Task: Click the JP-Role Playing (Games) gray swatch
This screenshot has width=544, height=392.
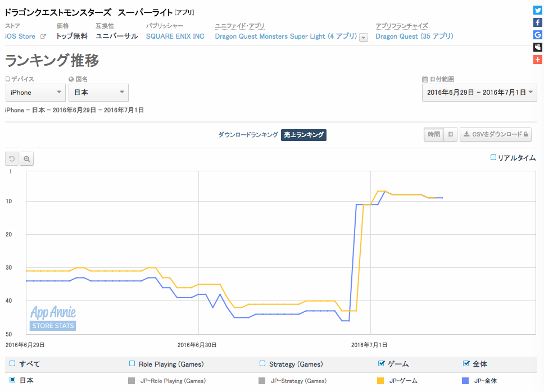Action: [x=132, y=381]
